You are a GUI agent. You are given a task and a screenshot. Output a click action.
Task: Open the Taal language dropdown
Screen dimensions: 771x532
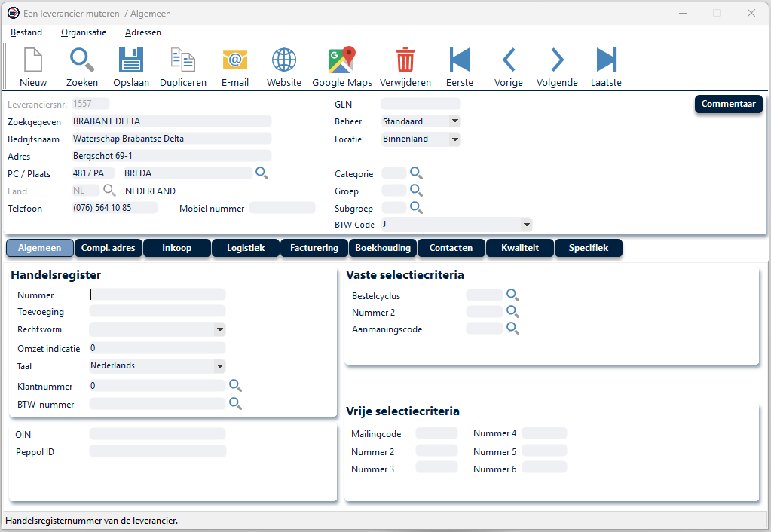coord(219,366)
